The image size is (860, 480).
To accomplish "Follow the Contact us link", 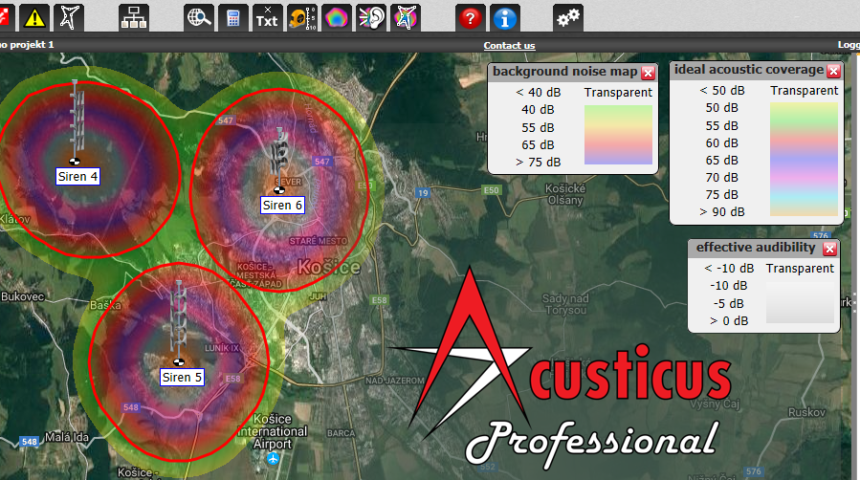I will click(509, 46).
